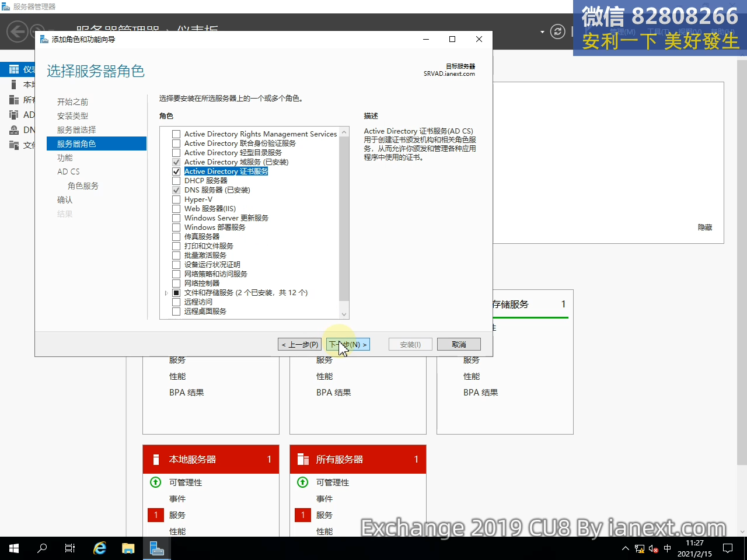Open the local server icon in sidebar
This screenshot has width=747, height=560.
14,85
